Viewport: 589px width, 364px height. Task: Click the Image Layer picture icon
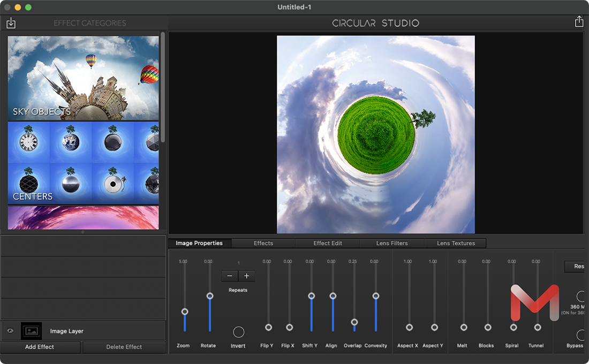click(x=32, y=331)
